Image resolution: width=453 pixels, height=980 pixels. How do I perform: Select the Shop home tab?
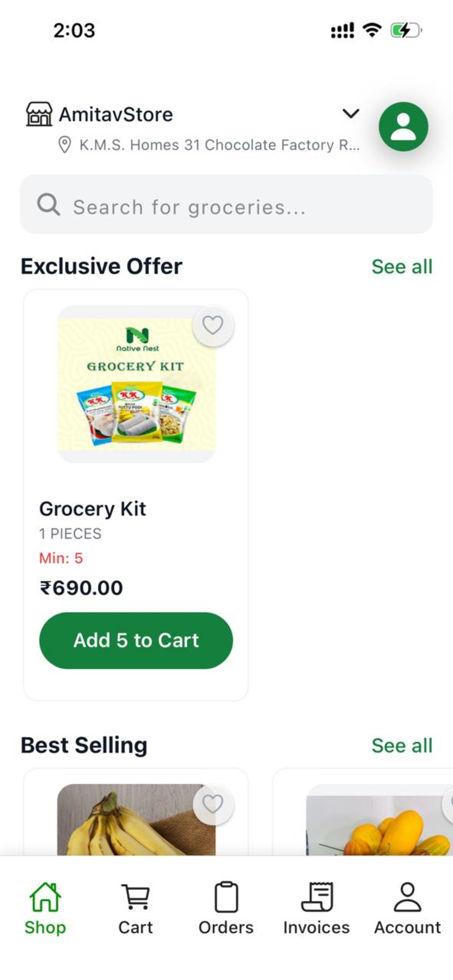click(45, 909)
